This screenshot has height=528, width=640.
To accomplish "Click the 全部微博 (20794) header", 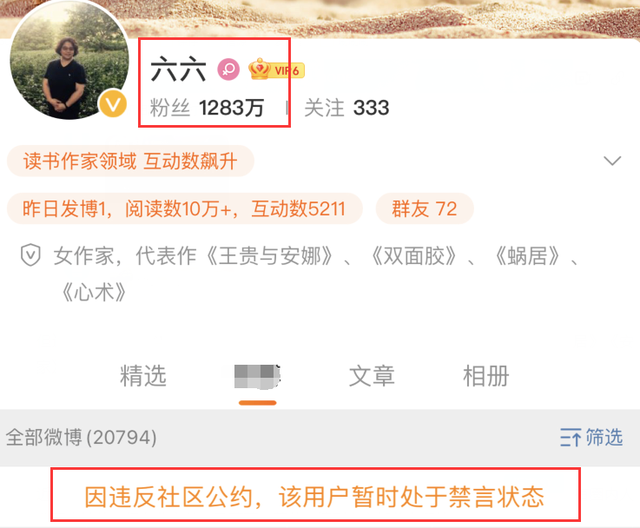I will click(81, 437).
